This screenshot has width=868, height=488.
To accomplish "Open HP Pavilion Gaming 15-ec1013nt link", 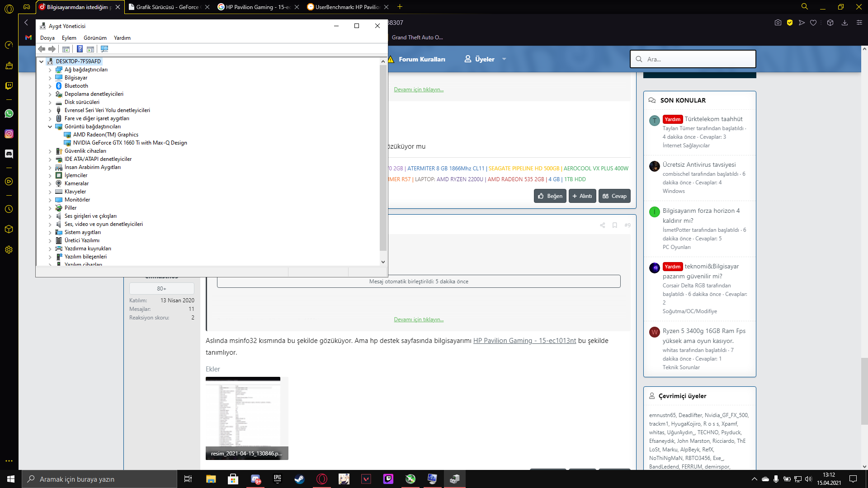I will click(524, 341).
